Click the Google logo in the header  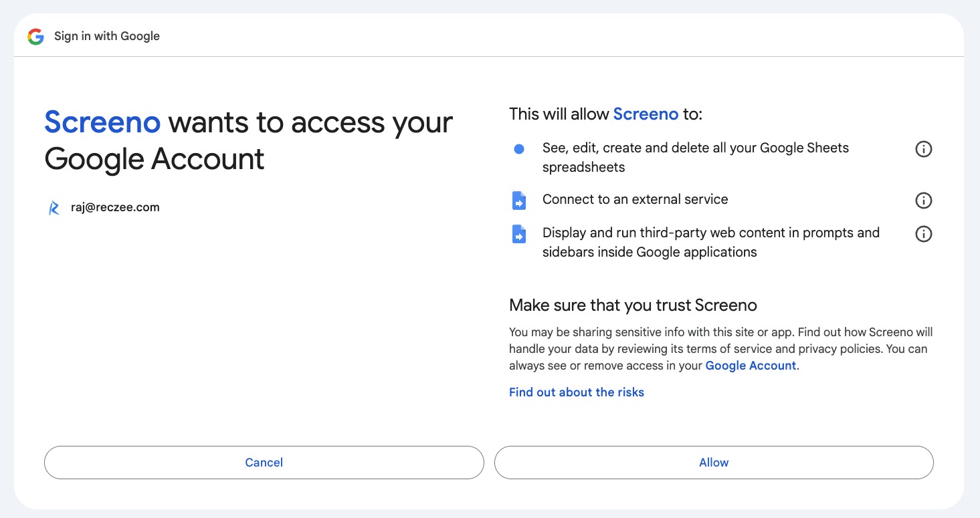tap(35, 36)
